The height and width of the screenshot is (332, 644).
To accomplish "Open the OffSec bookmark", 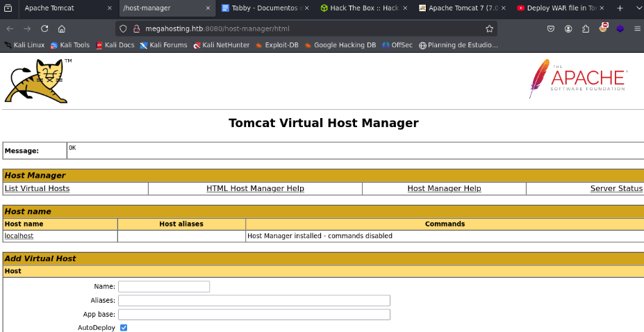I will (397, 45).
